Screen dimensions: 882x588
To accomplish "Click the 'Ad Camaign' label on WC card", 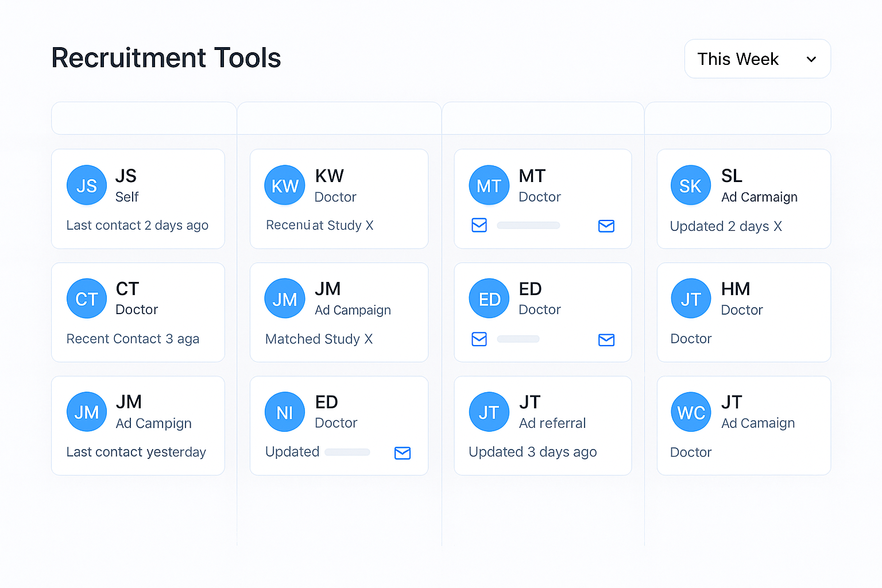I will 758,423.
